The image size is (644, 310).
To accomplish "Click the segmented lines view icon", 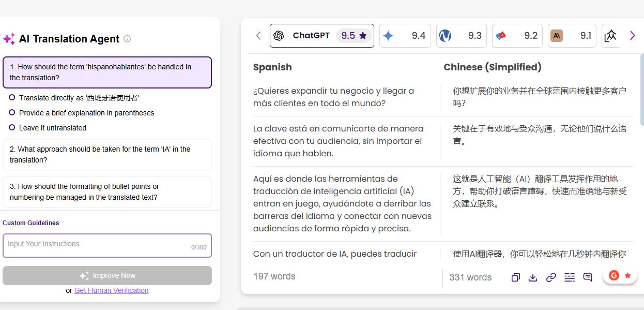I will pyautogui.click(x=569, y=277).
